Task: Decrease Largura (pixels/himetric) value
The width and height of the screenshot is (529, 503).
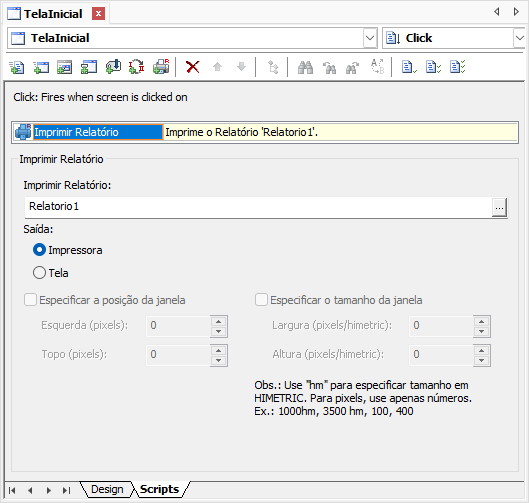Action: (481, 332)
